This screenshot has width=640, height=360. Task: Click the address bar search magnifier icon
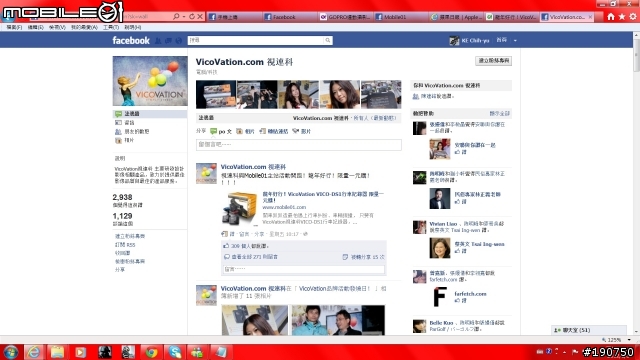pos(176,17)
